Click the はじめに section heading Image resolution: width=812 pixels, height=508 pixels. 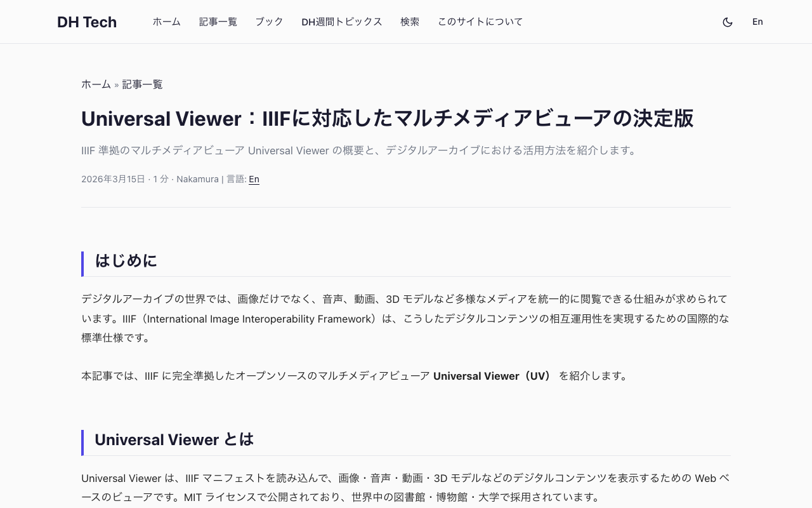126,261
